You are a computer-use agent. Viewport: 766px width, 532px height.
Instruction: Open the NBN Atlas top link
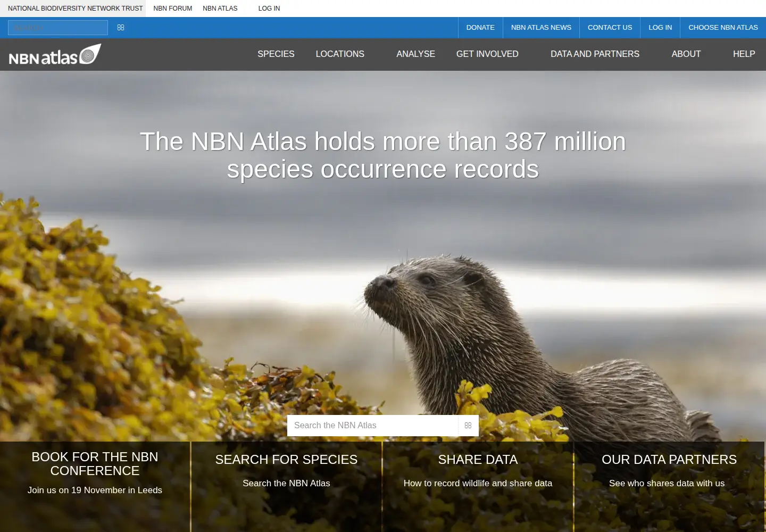220,9
